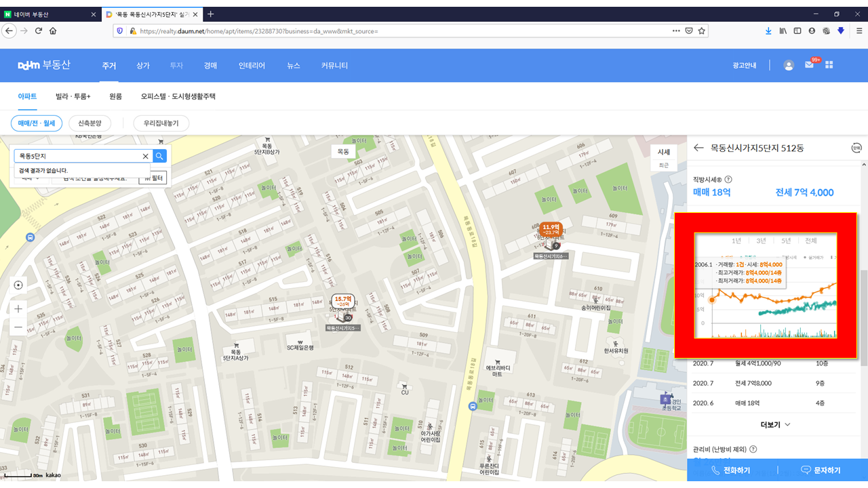Click the 11.9억 price marker on map
868x488 pixels.
(550, 229)
